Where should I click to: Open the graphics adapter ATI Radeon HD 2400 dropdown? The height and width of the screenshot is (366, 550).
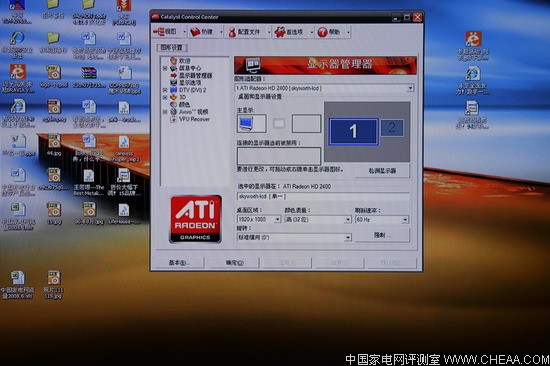click(324, 88)
